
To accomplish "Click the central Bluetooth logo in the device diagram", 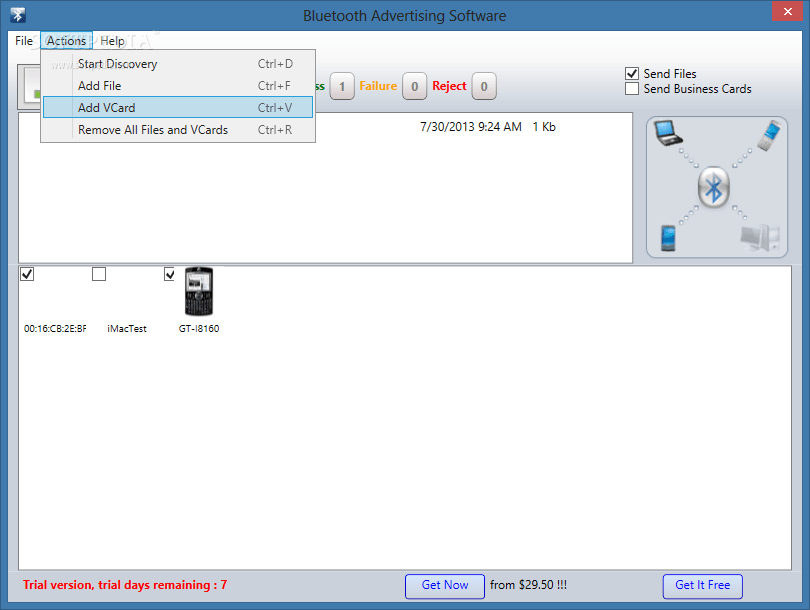I will (x=715, y=187).
